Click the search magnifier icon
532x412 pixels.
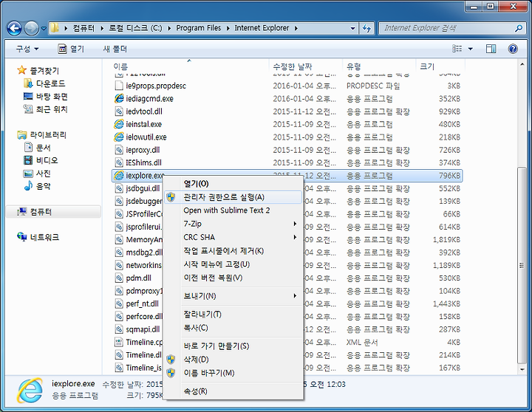(519, 28)
